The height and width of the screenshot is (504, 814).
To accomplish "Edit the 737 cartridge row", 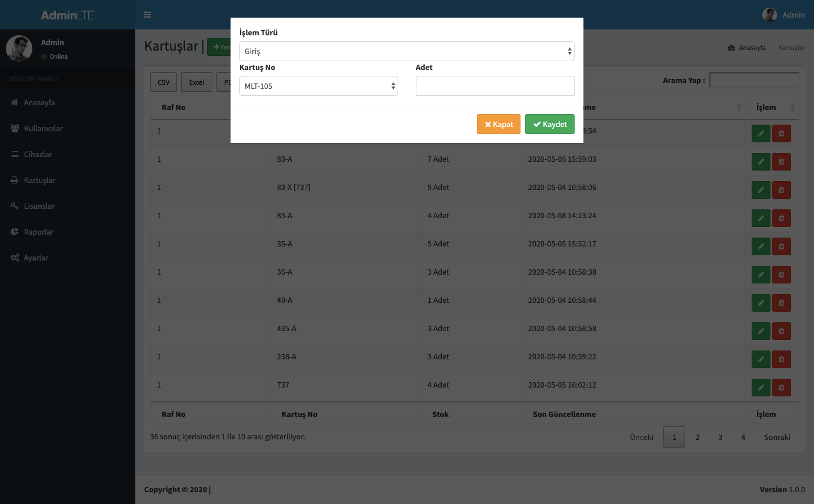I will click(x=761, y=388).
